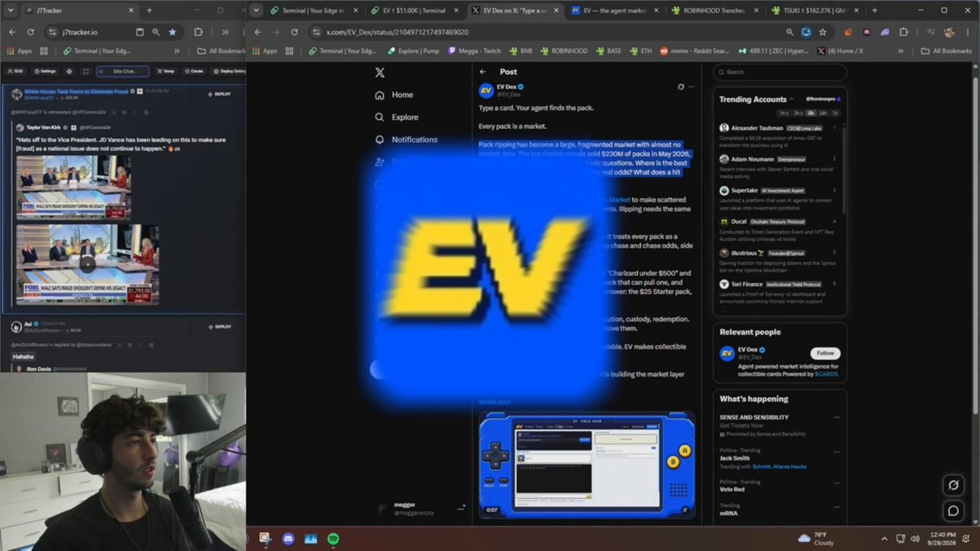980x551 pixels.
Task: Follow EV Dex in Relevant people
Action: (x=825, y=353)
